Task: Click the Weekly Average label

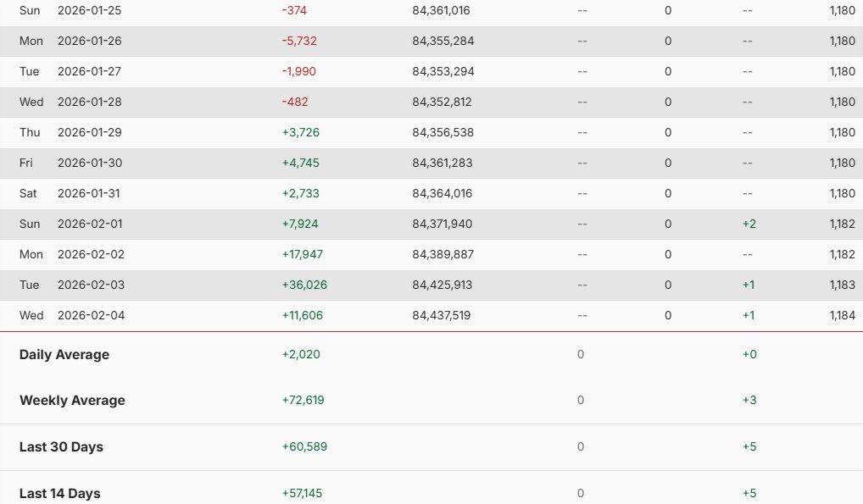Action: click(x=72, y=400)
